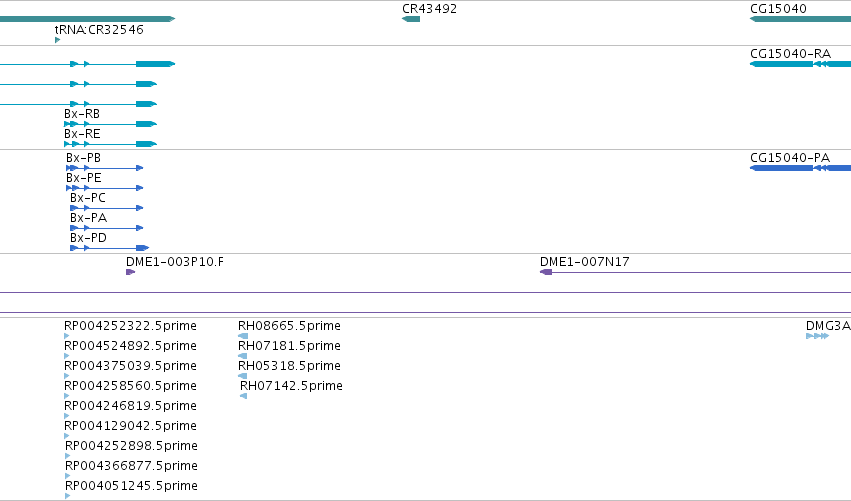851x501 pixels.
Task: Select the RP004051245.5prime small arrow glyph
Action: [x=68, y=496]
